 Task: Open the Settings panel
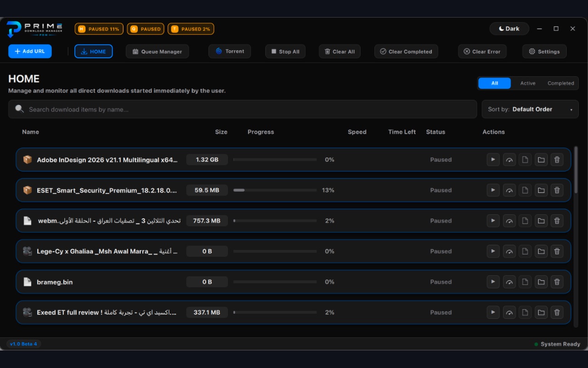(x=544, y=52)
